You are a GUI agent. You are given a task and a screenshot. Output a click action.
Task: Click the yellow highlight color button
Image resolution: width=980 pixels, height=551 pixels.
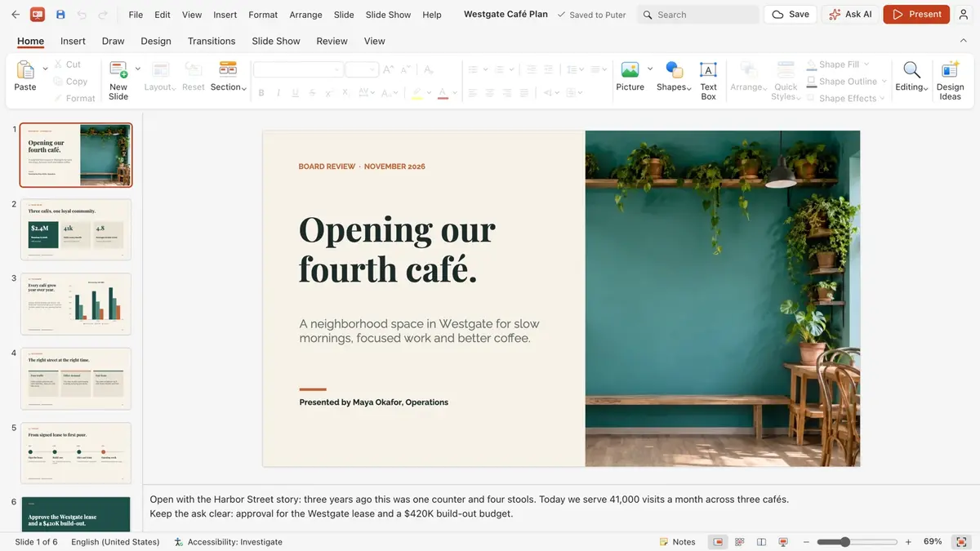point(417,93)
